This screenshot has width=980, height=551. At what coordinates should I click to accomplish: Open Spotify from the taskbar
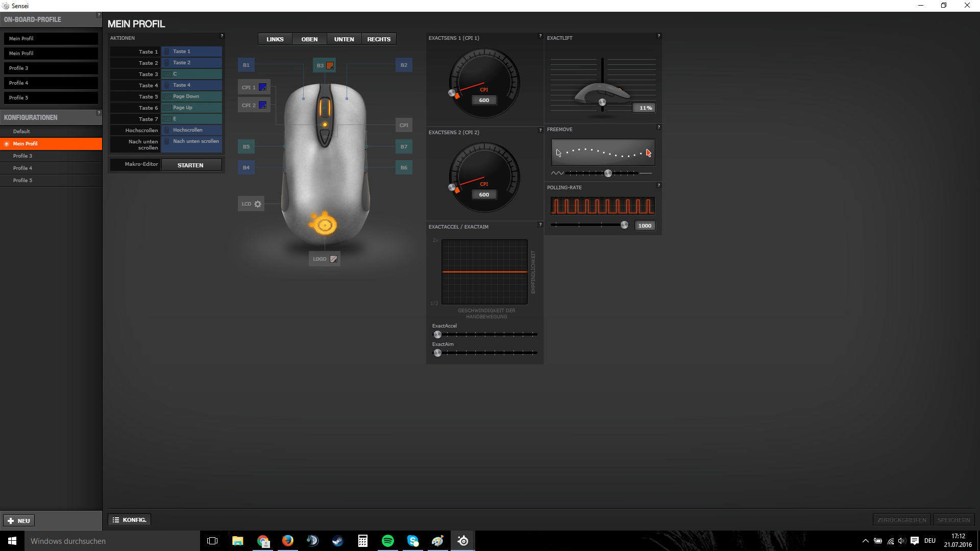point(387,541)
